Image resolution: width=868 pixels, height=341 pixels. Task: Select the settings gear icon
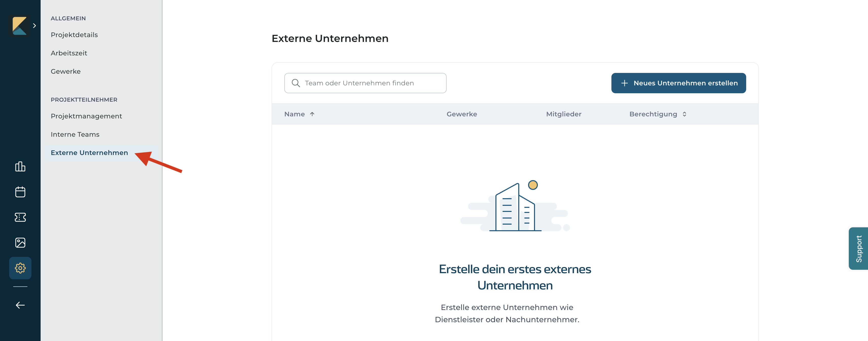point(20,268)
